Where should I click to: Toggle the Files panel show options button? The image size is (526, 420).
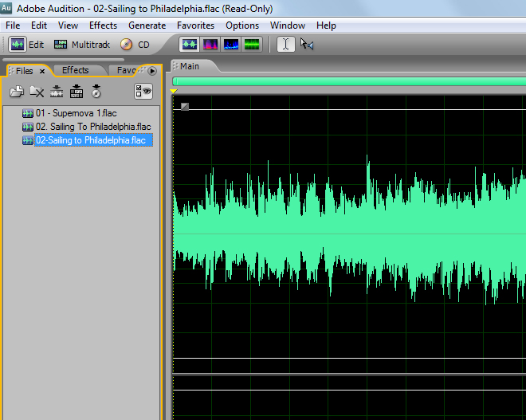pos(143,91)
